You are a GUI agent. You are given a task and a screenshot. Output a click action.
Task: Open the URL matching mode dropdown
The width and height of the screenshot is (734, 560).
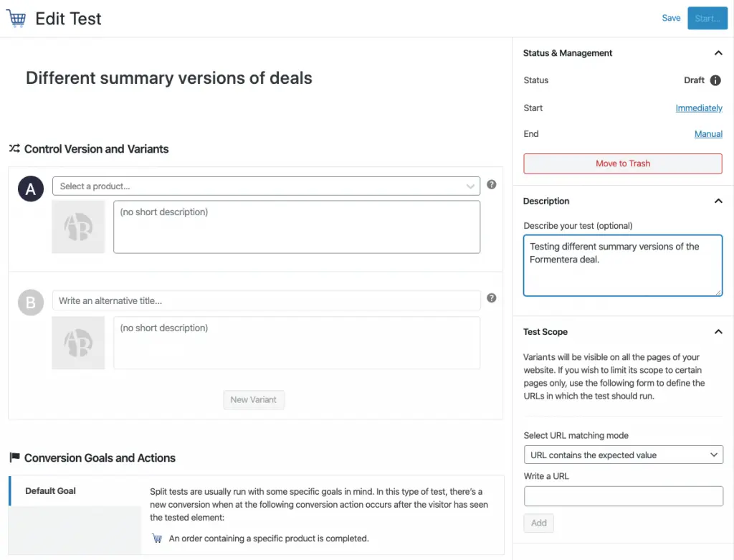coord(624,455)
